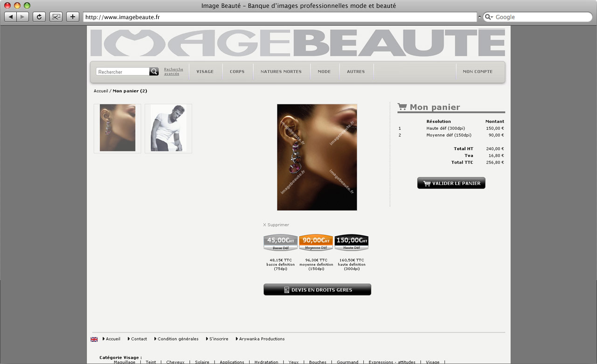Screen dimensions: 597x364
Task: Click the IMAGEBEAUTE logo banner
Action: [x=298, y=43]
